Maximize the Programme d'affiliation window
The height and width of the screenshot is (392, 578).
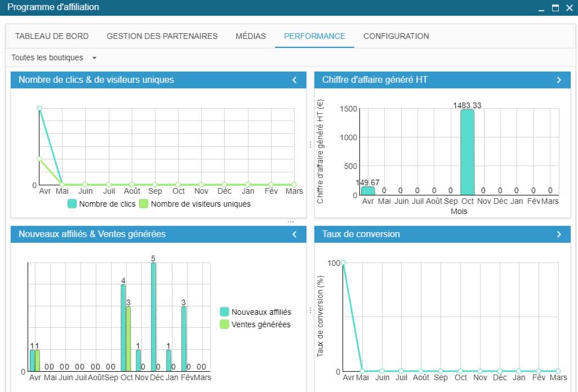[x=555, y=8]
